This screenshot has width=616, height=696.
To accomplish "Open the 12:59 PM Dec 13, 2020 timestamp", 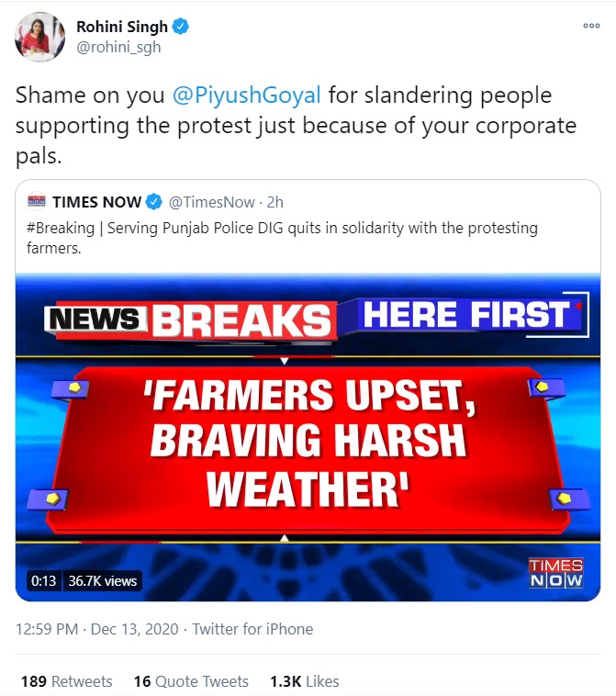I will 96,629.
